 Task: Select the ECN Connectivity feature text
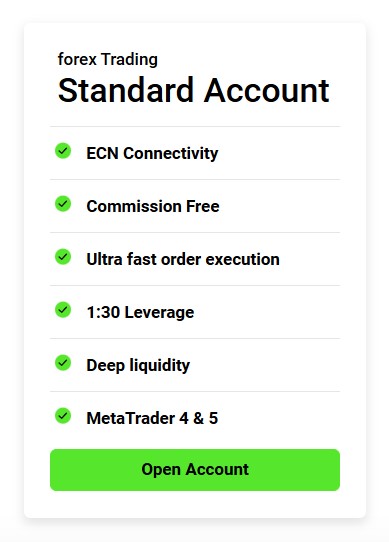click(x=152, y=153)
